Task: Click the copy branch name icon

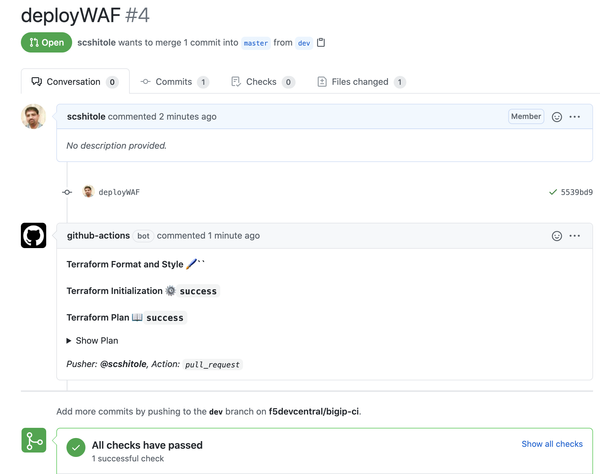Action: pyautogui.click(x=321, y=43)
